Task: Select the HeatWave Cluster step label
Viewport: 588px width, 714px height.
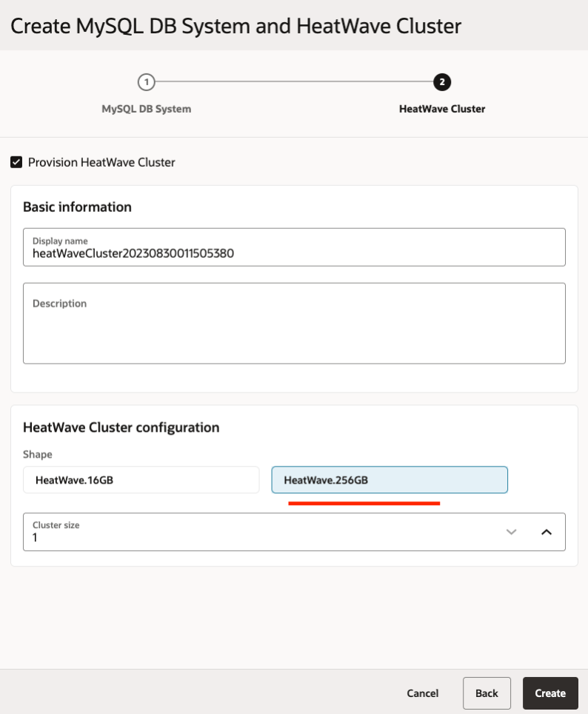Action: pos(441,109)
